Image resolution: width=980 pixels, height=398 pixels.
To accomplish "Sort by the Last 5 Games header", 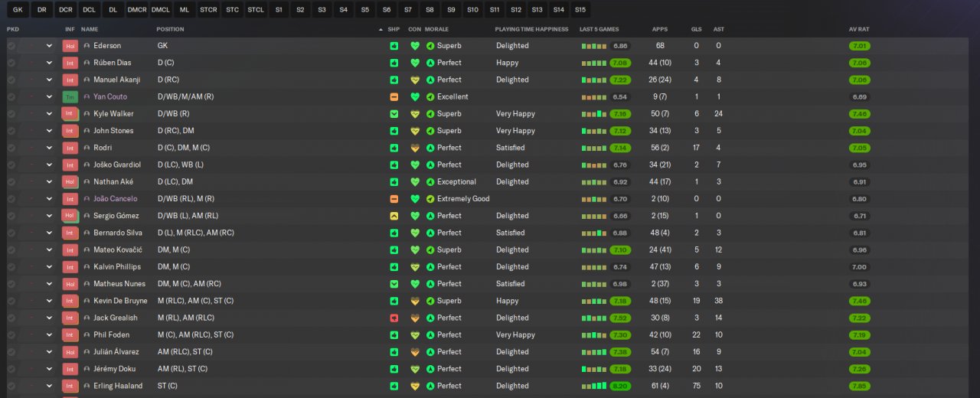I will pos(599,29).
